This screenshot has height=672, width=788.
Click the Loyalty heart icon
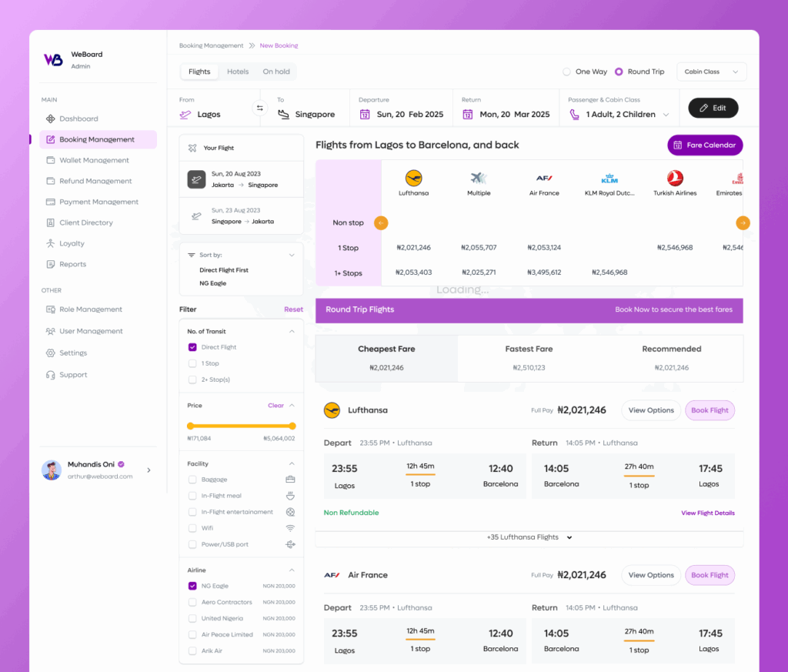[x=51, y=243]
